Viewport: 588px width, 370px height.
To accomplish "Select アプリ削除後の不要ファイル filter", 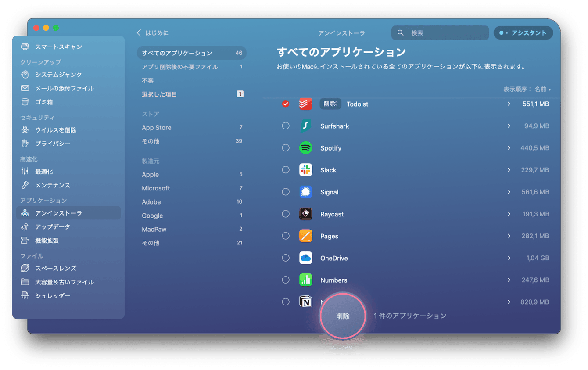I will tap(192, 67).
